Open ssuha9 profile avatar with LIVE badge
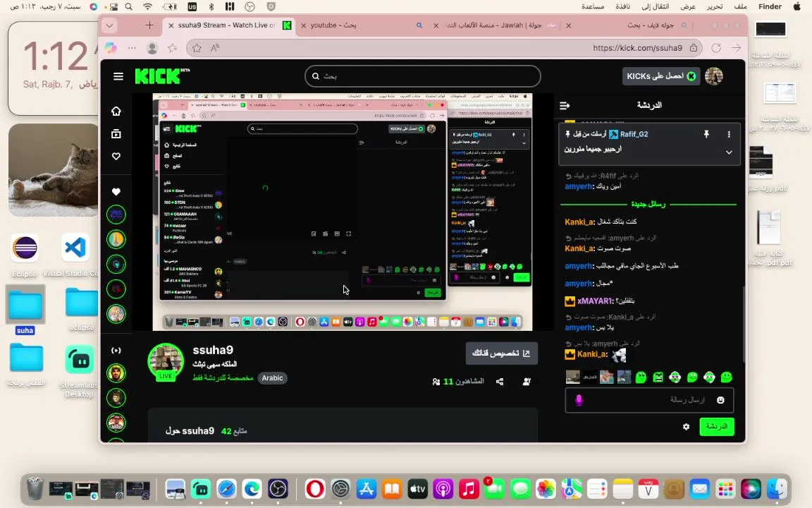This screenshot has height=508, width=812. pyautogui.click(x=166, y=362)
